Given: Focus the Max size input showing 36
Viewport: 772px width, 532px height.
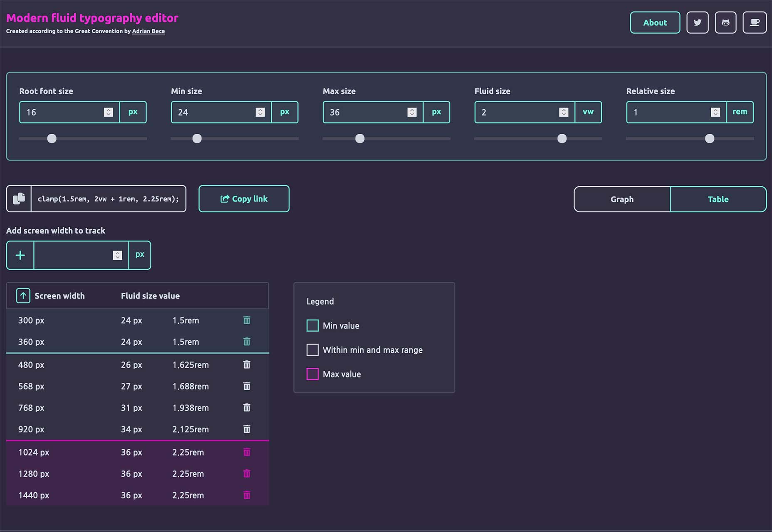Looking at the screenshot, I should coord(373,112).
